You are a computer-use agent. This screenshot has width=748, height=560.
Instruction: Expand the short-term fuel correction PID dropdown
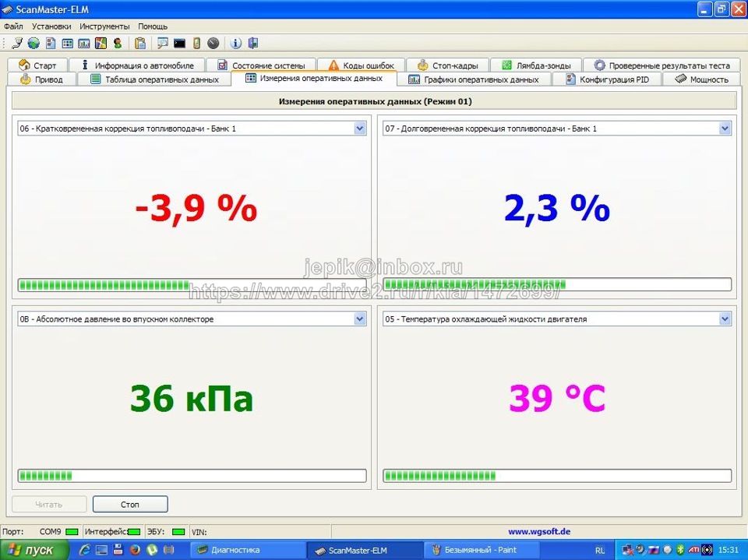(x=359, y=129)
